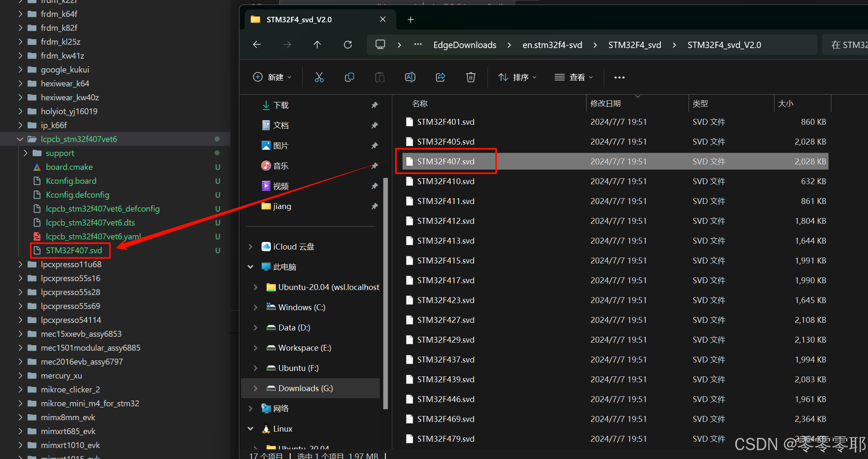Screen dimensions: 868x459
Task: Click the Cut scissors icon
Action: [319, 77]
